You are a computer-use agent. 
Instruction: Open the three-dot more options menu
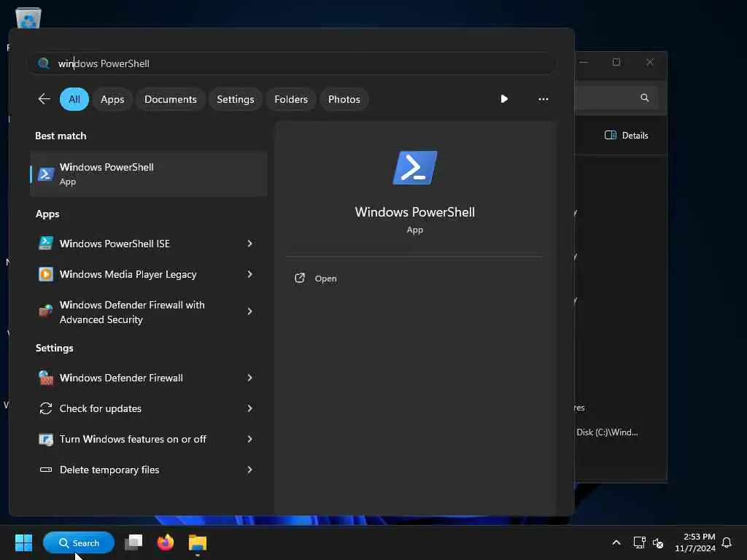click(543, 99)
